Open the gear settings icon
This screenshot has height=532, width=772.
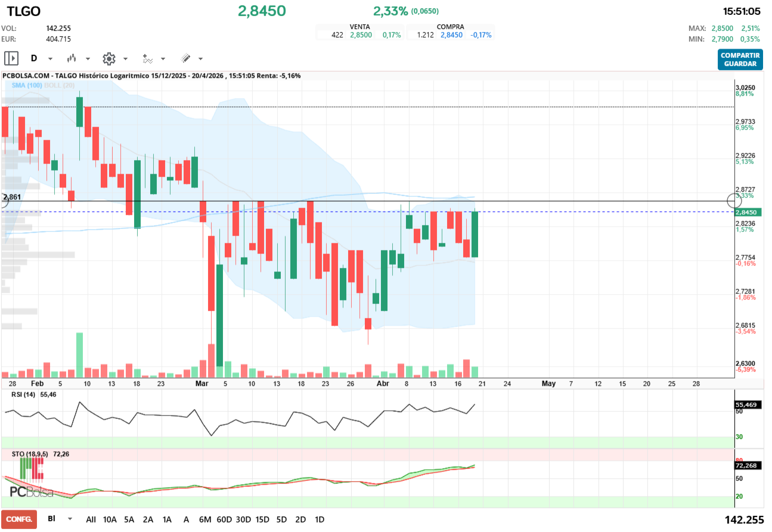pyautogui.click(x=108, y=58)
